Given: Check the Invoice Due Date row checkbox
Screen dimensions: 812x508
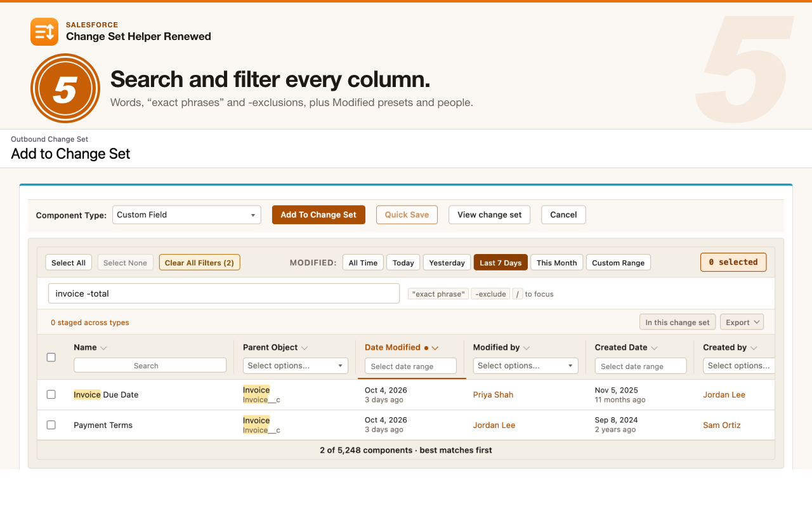Looking at the screenshot, I should (51, 394).
